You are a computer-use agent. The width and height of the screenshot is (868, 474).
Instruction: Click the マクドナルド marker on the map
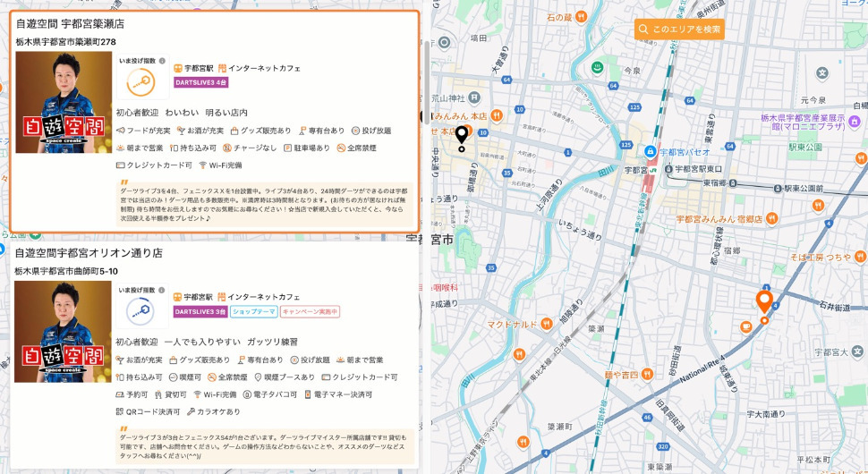coord(547,324)
